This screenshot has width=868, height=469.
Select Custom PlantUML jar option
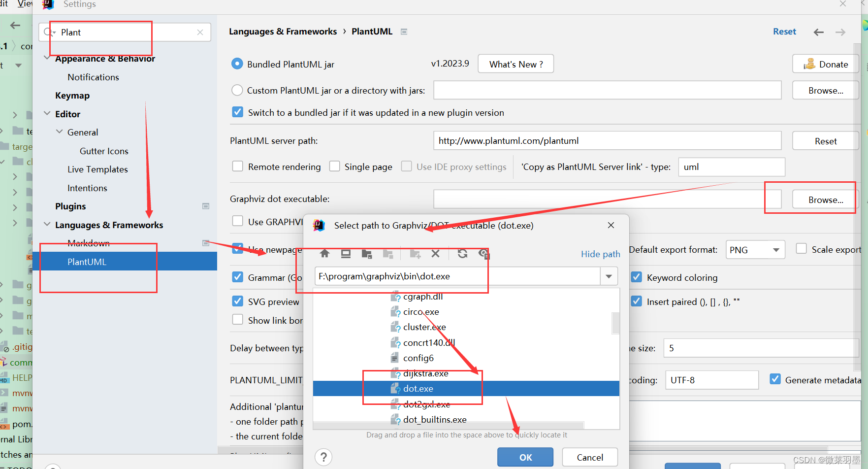coord(237,90)
